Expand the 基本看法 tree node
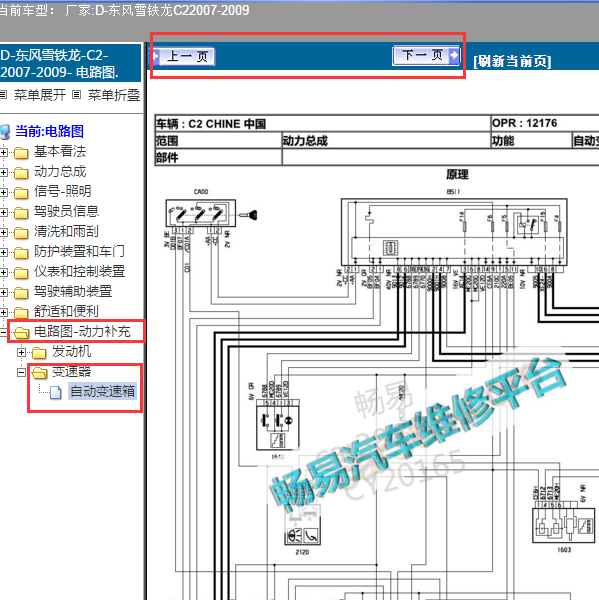Screen dimensions: 599x600 click(3, 152)
